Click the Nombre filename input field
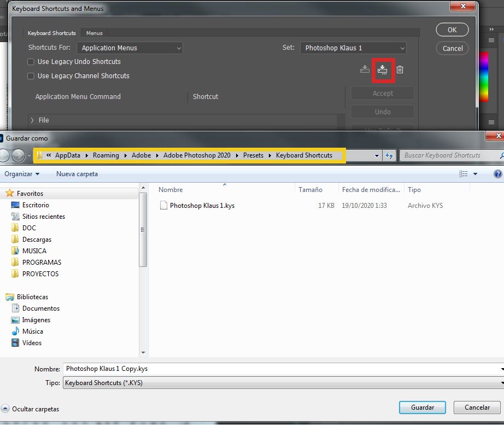Screen dimensions: 504x425 [x=283, y=369]
